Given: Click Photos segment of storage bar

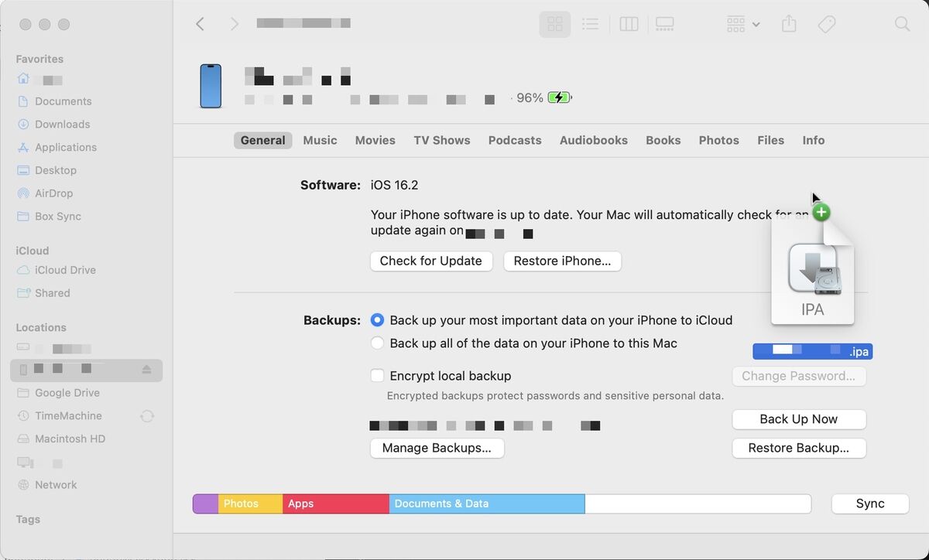Looking at the screenshot, I should pos(250,504).
